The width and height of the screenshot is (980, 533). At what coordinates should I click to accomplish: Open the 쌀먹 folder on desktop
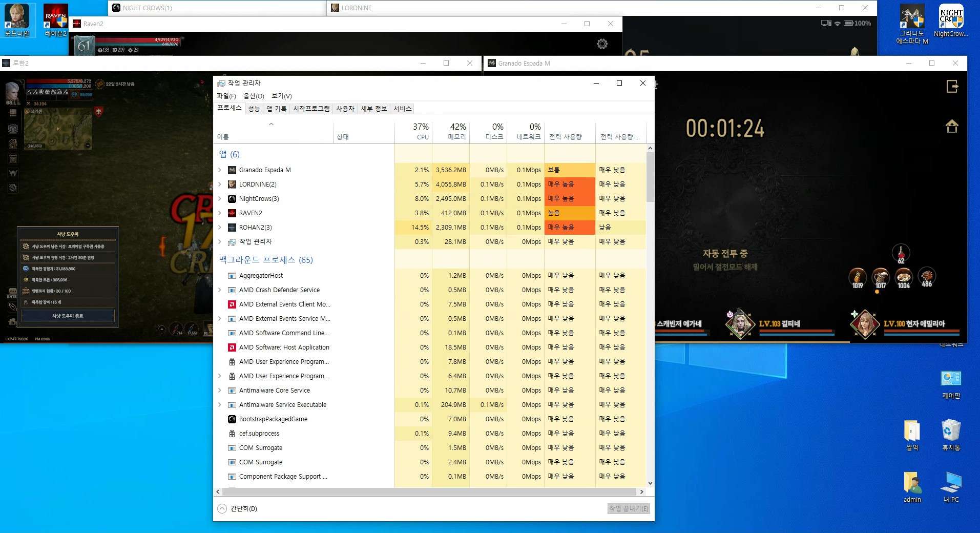[x=912, y=436]
